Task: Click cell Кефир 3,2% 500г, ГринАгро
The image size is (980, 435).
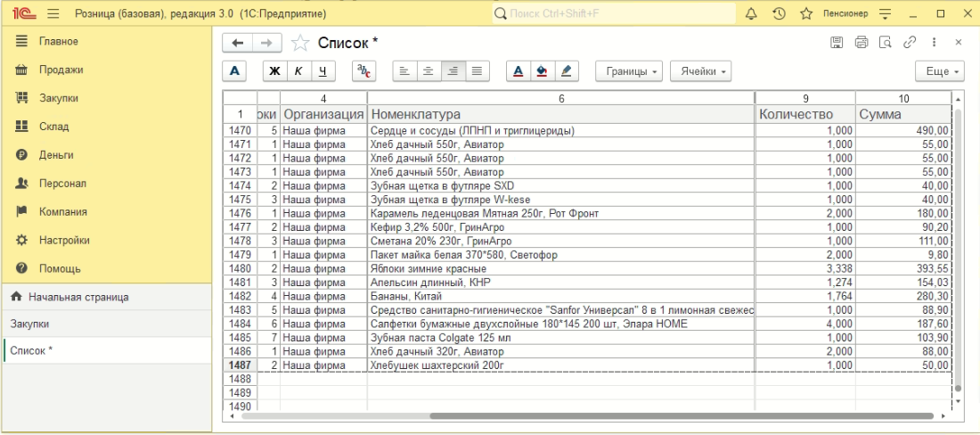Action: pyautogui.click(x=561, y=227)
